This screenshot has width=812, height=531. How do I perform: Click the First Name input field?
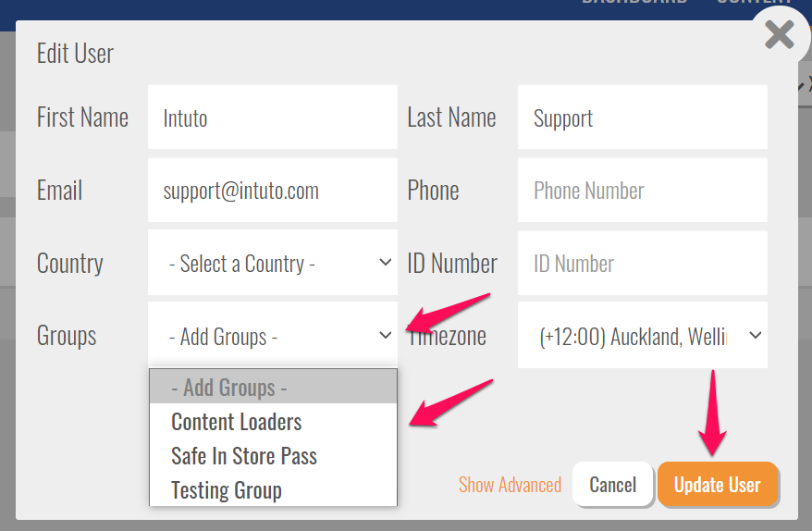pos(272,117)
